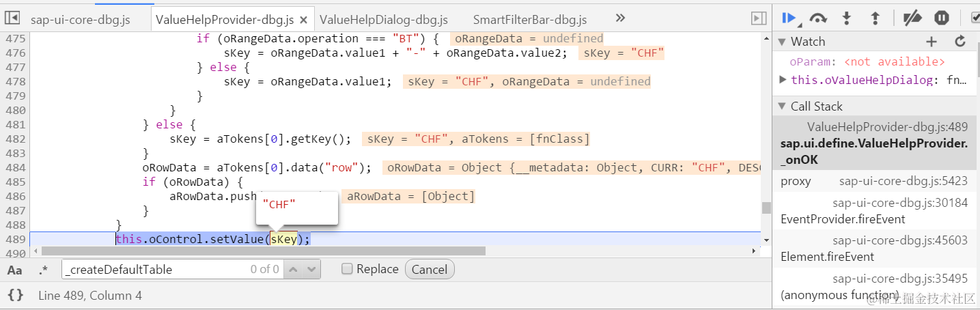The height and width of the screenshot is (310, 980).
Task: Switch to the SmartFilterBar-dbg.js tab
Action: (530, 20)
